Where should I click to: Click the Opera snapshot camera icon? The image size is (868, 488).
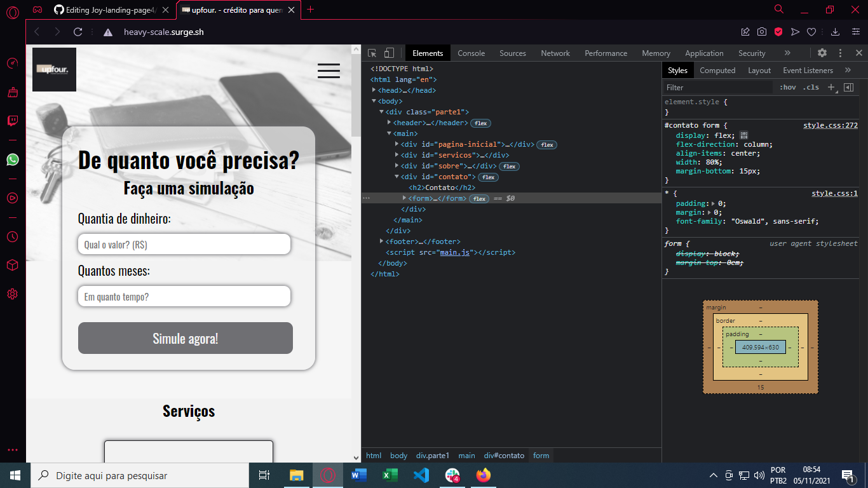click(762, 32)
